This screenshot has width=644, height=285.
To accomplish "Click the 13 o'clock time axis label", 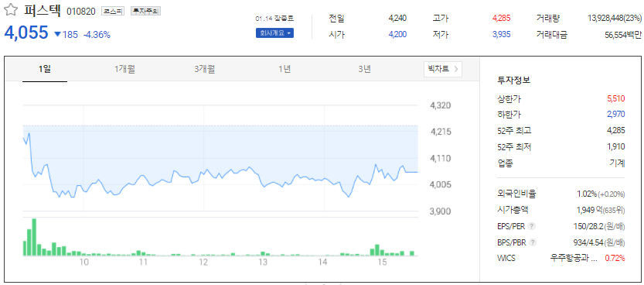I will tap(263, 263).
